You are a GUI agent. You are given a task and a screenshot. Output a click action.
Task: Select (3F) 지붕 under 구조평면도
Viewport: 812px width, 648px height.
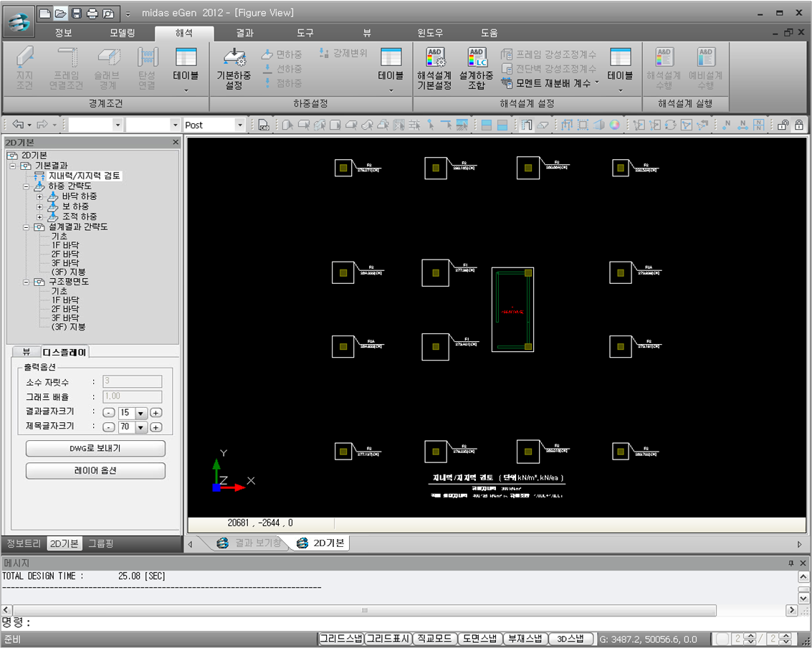[x=68, y=327]
